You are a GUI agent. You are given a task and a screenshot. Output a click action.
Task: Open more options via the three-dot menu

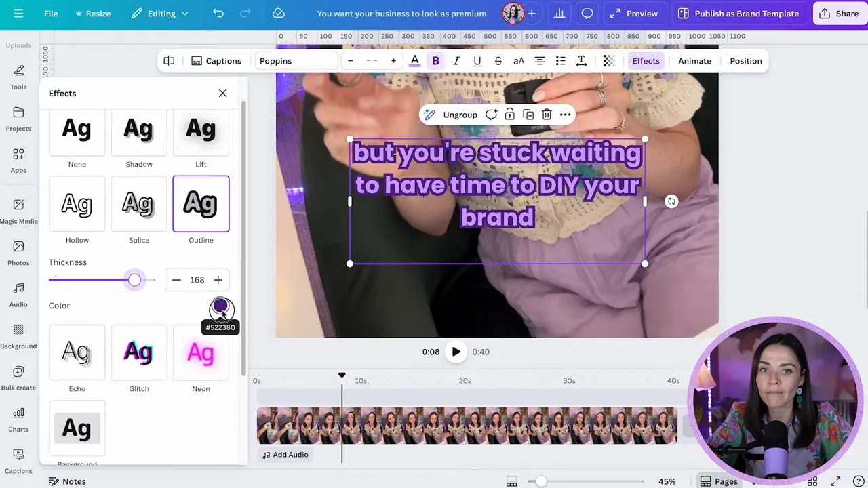coord(565,115)
